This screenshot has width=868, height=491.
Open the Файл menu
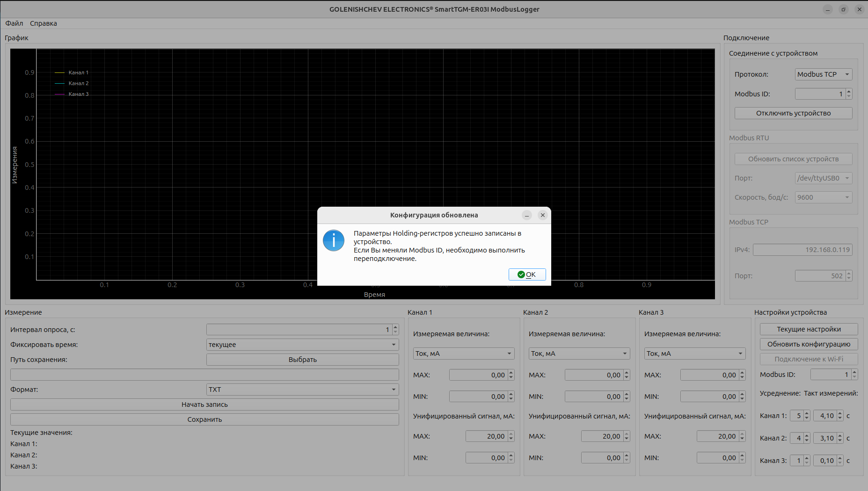14,23
